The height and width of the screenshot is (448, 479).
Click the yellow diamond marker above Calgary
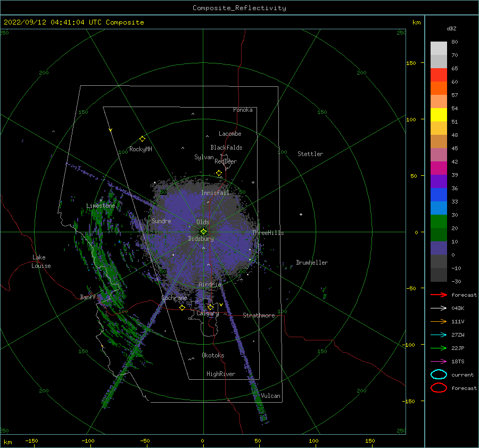[210, 307]
